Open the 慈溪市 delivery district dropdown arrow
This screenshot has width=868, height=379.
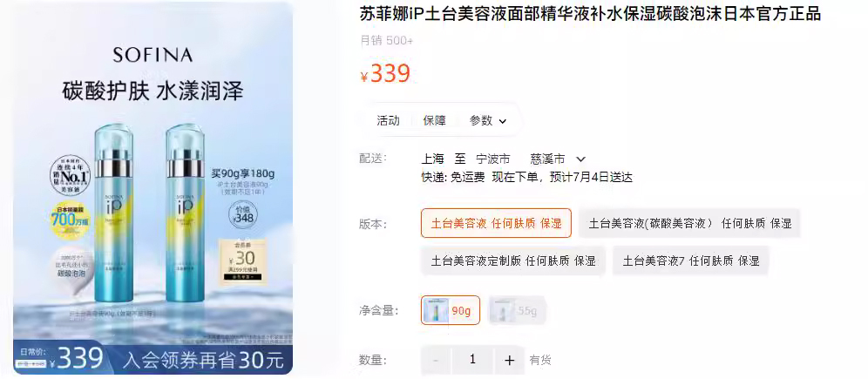point(580,159)
